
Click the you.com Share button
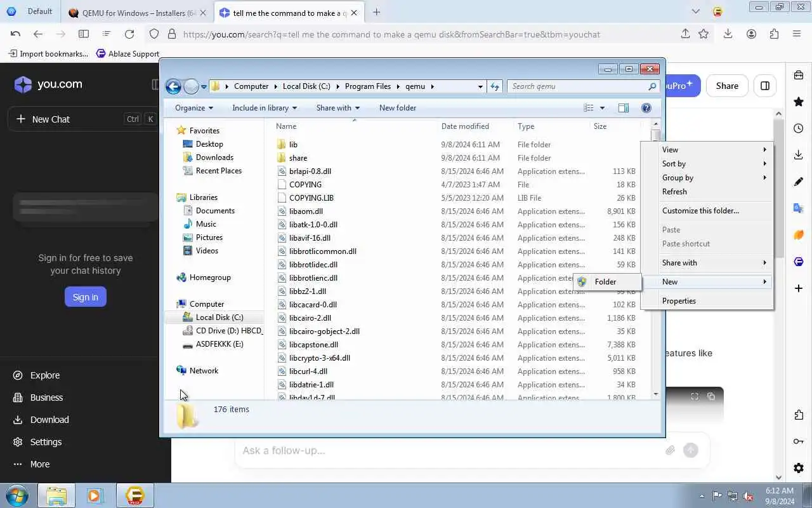pos(727,86)
